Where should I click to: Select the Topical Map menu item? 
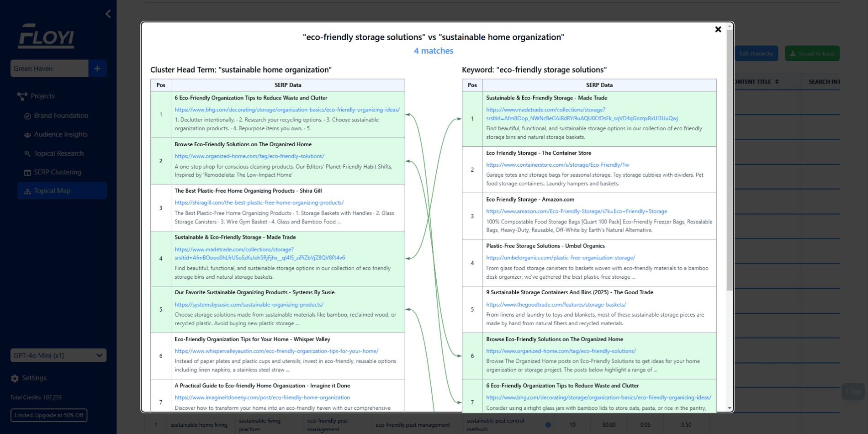tap(62, 191)
